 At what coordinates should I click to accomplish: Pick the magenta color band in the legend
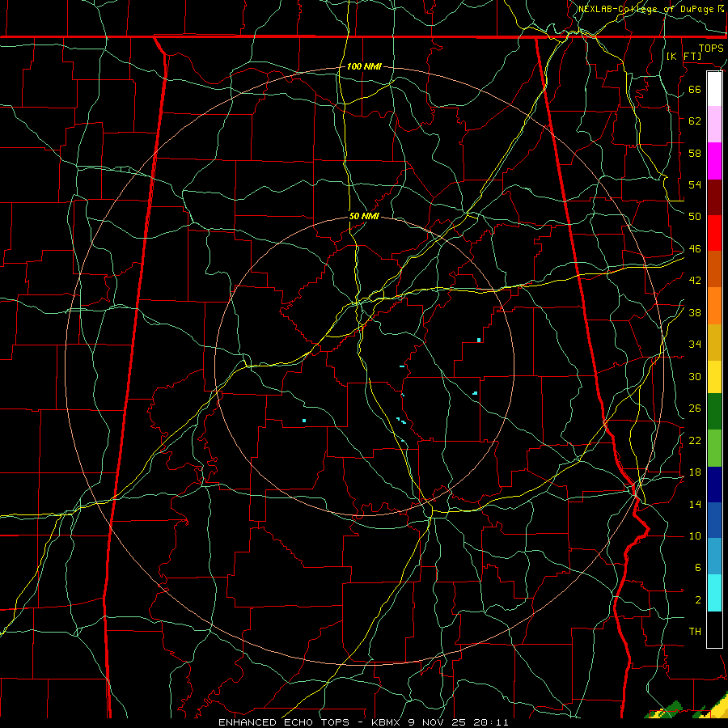coord(714,161)
